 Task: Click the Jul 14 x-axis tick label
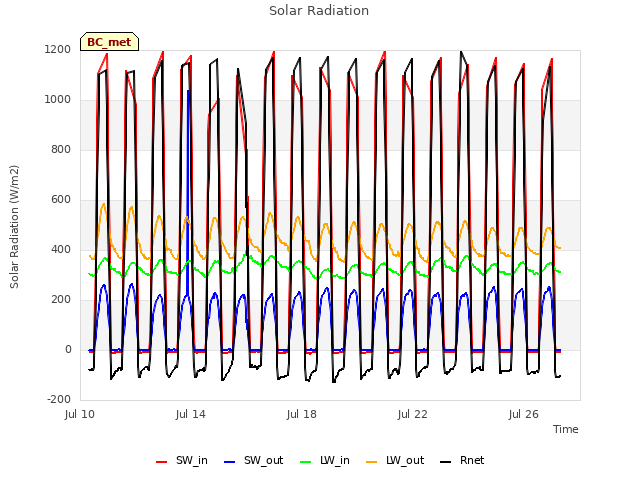click(191, 414)
